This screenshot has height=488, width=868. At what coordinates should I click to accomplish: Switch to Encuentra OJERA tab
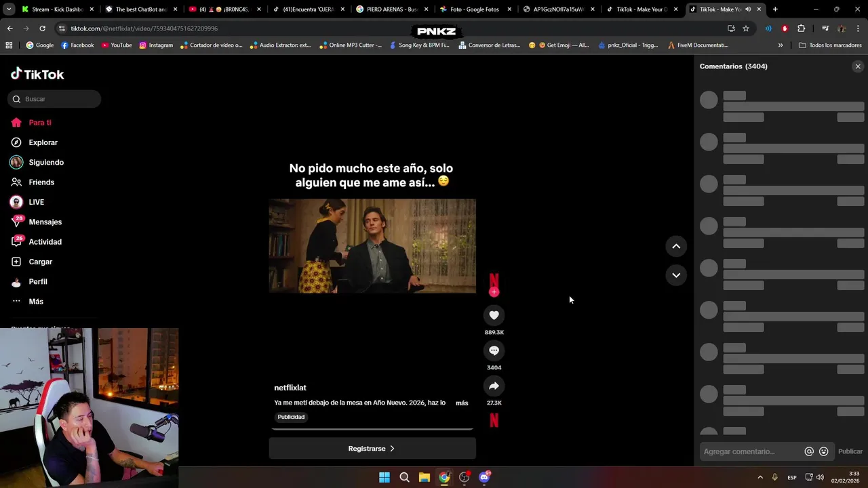(x=309, y=9)
